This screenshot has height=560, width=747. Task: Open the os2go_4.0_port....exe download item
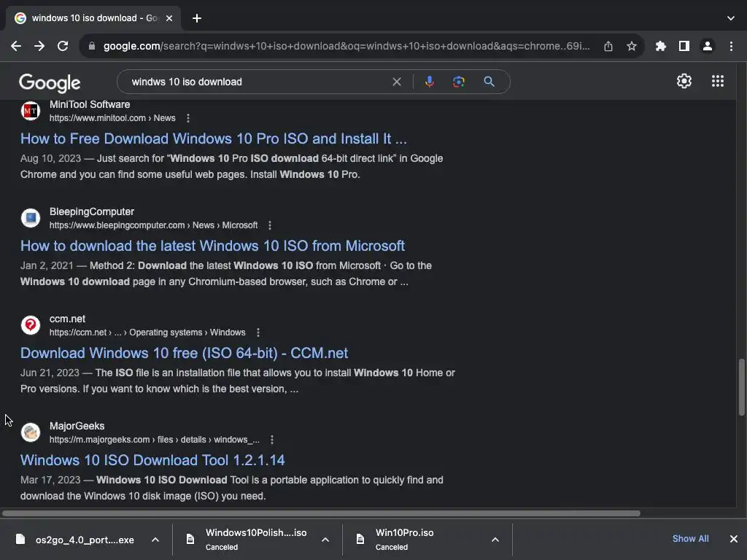[x=76, y=540]
